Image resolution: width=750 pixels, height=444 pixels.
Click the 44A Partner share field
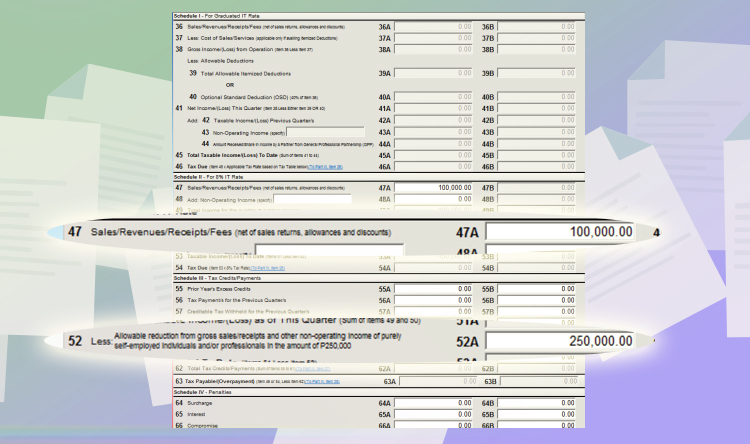tap(433, 144)
